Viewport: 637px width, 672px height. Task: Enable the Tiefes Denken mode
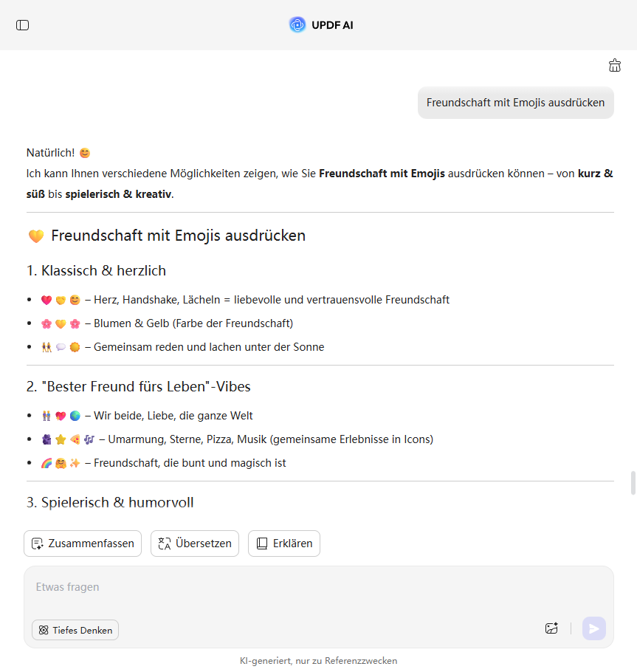(x=75, y=630)
